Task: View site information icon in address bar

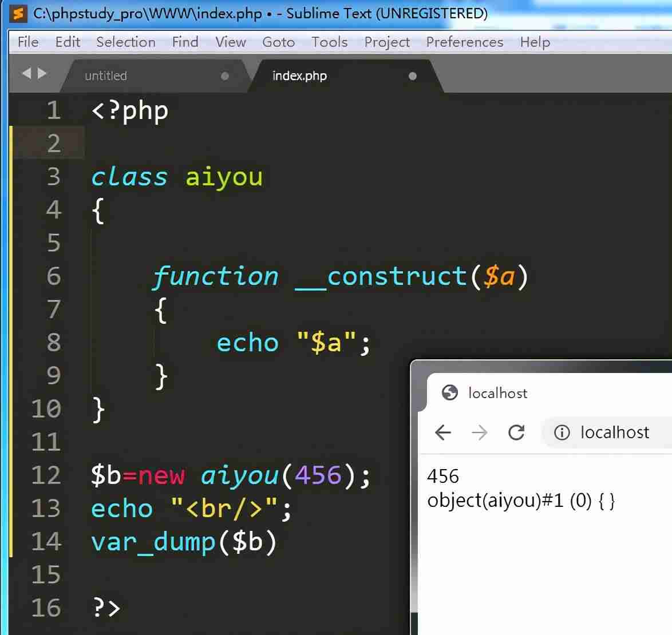Action: click(562, 432)
